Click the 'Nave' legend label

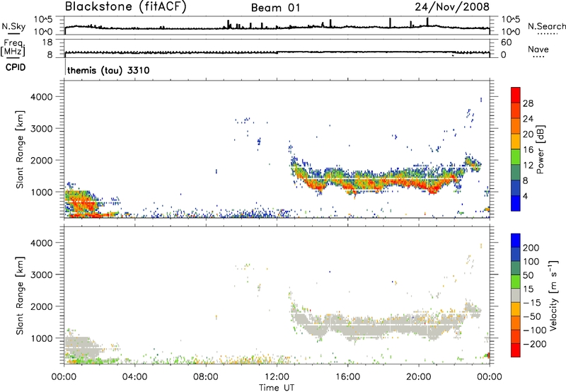click(x=538, y=49)
